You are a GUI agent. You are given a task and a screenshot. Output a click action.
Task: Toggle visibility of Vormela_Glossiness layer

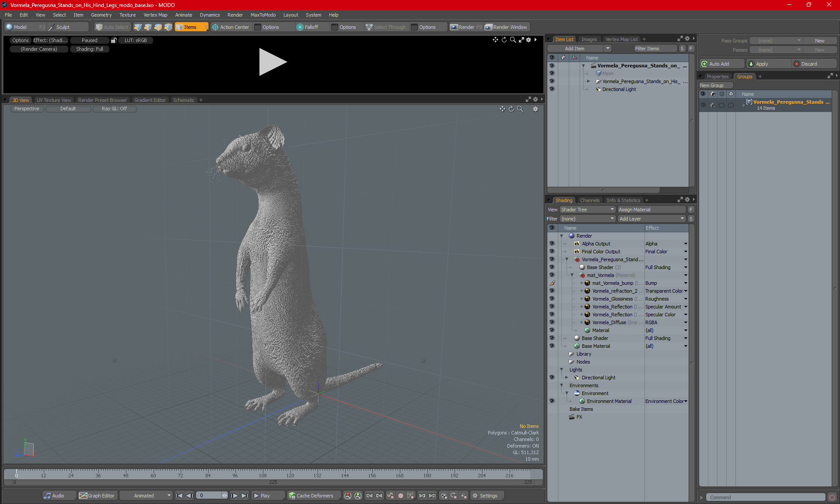point(552,299)
